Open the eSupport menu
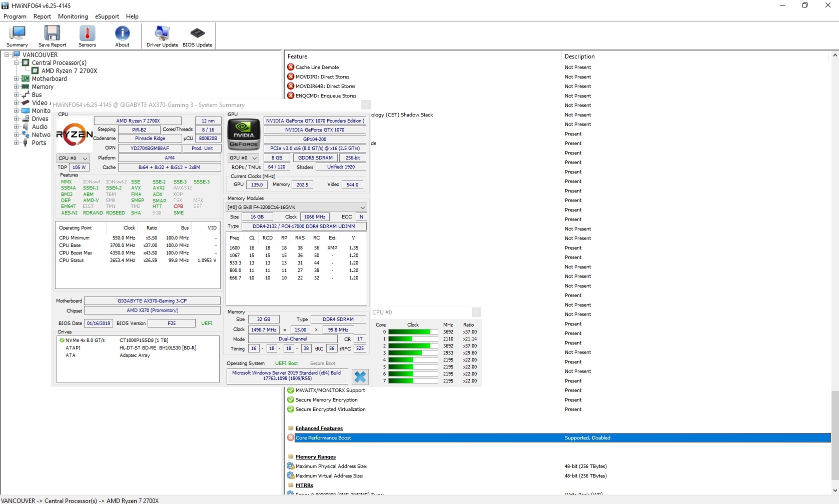 click(x=107, y=16)
